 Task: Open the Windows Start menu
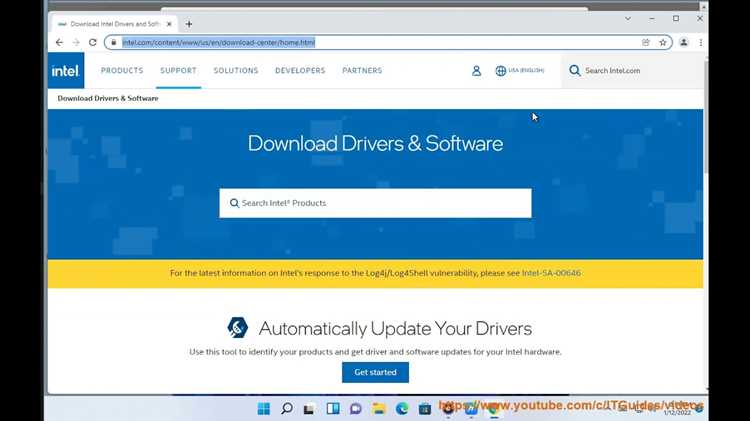click(264, 409)
